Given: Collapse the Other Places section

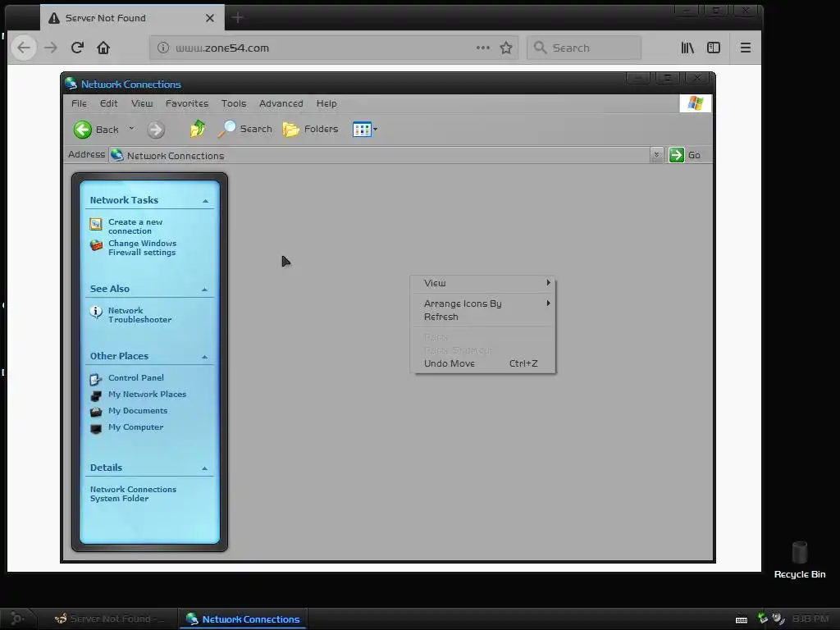Looking at the screenshot, I should point(204,357).
